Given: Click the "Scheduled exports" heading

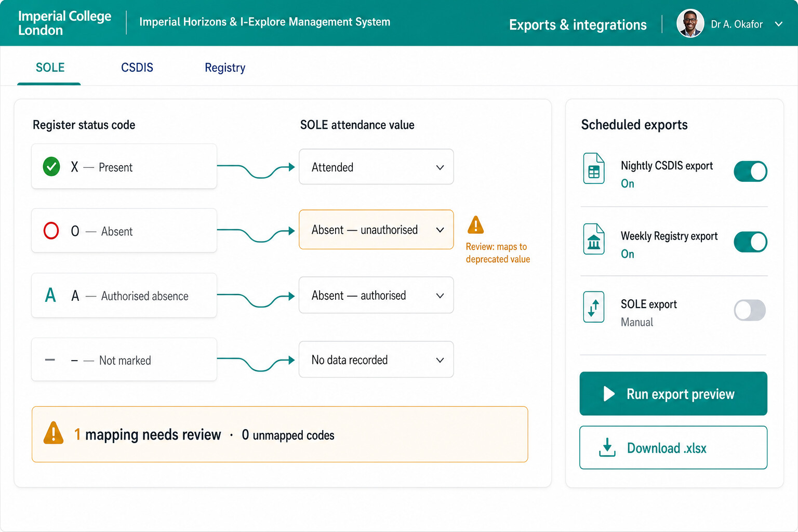Looking at the screenshot, I should [x=634, y=125].
